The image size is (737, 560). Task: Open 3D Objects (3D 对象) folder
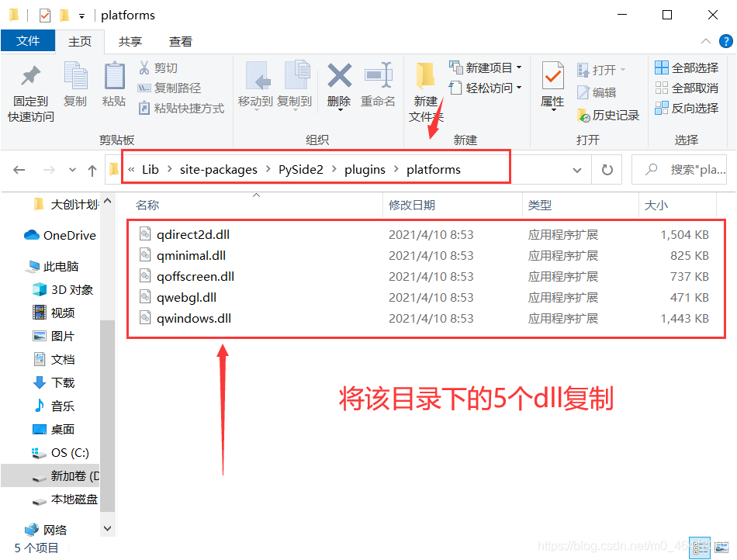click(64, 290)
